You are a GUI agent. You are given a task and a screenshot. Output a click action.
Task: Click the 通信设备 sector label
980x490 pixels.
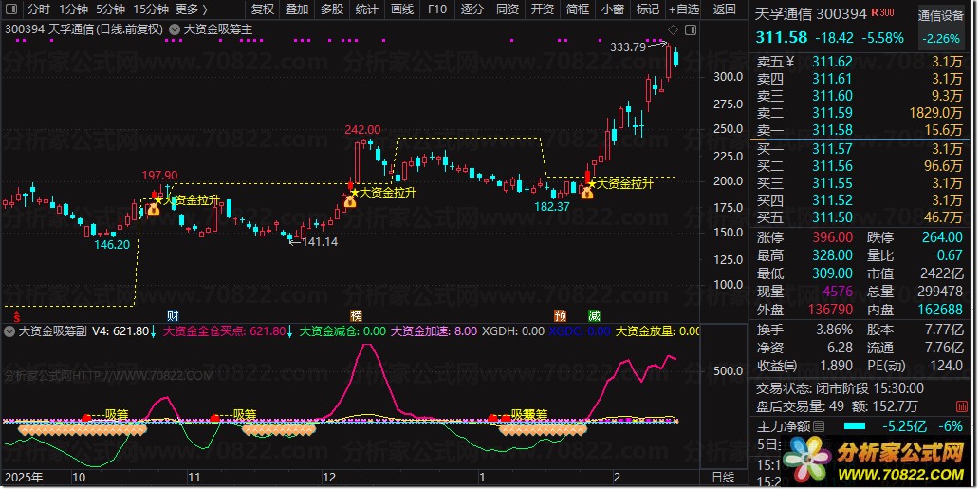[940, 16]
